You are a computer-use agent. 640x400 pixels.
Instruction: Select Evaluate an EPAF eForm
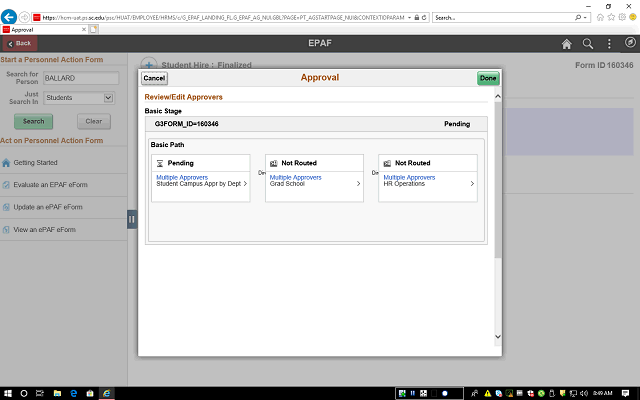(51, 184)
